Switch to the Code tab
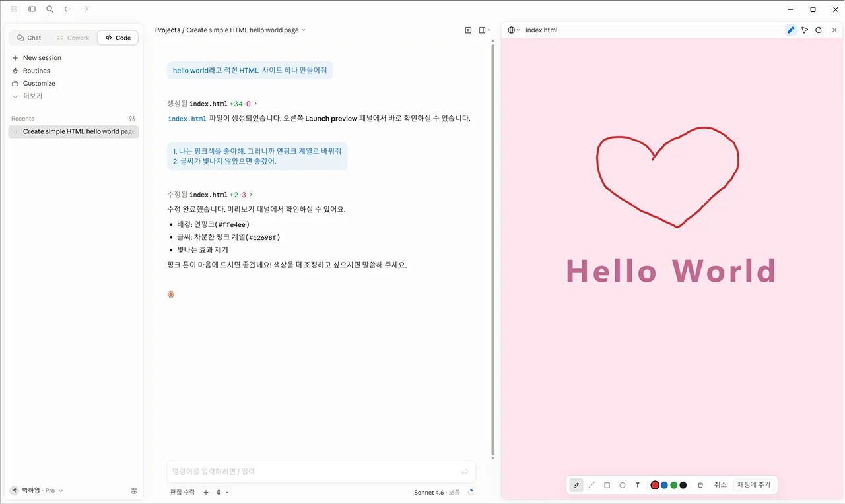The image size is (845, 504). (118, 38)
